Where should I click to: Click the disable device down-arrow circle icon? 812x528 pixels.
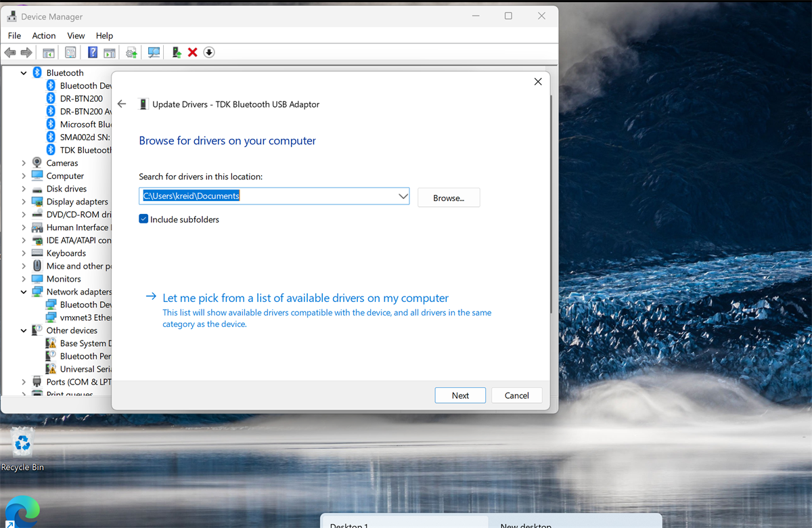(x=209, y=53)
